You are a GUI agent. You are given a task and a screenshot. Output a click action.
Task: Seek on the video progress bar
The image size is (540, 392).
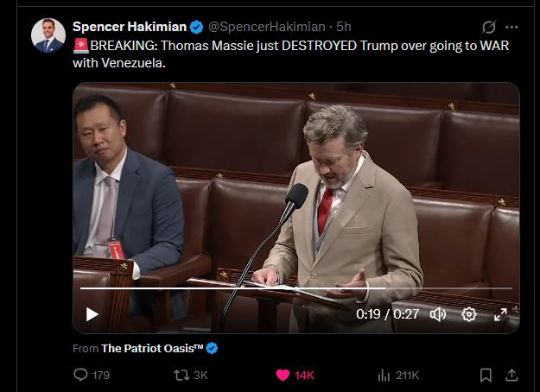(x=296, y=288)
